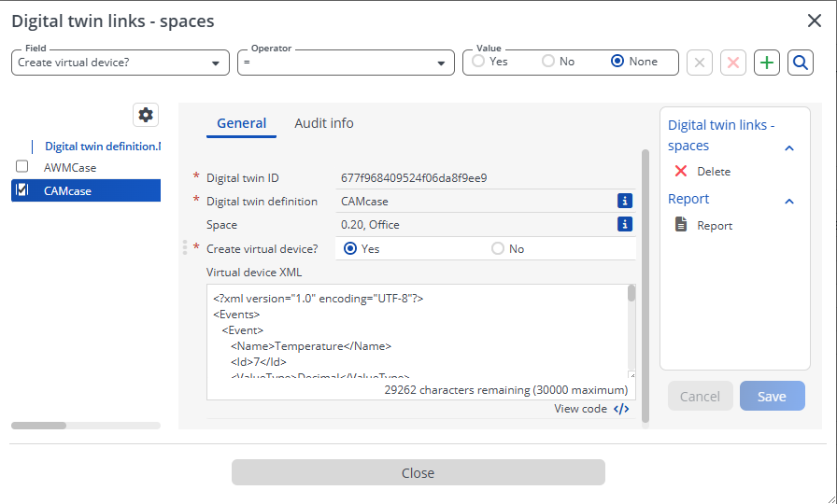Click the magnifier search icon button
837x504 pixels.
coord(801,63)
